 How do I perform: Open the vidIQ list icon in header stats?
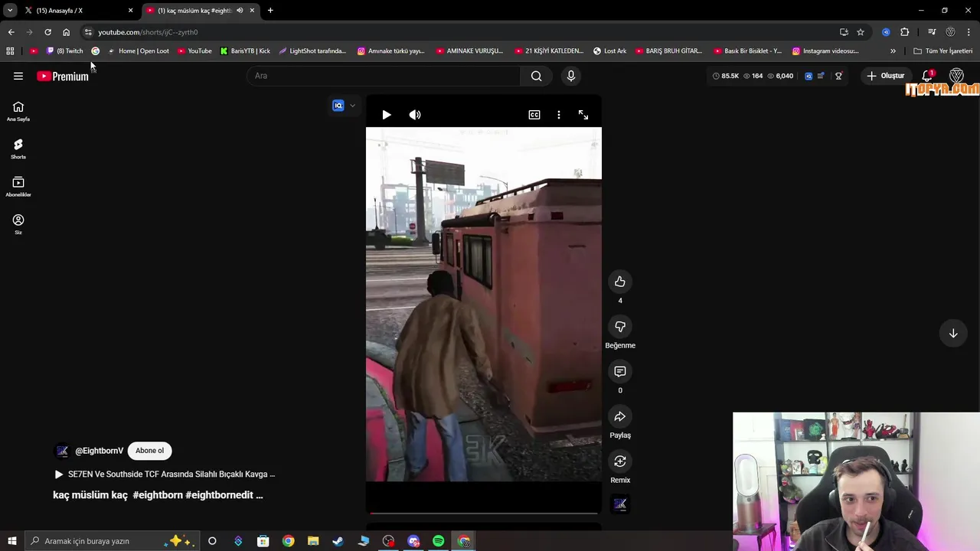point(821,76)
